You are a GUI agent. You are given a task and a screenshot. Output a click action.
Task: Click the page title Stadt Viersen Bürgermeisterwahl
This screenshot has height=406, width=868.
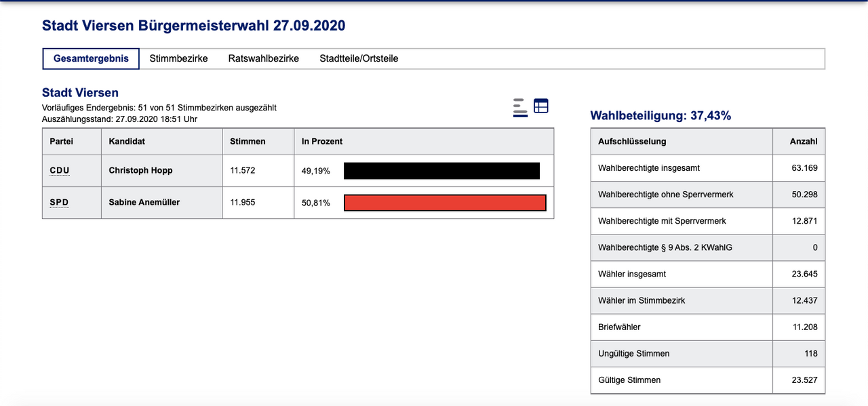pyautogui.click(x=193, y=26)
